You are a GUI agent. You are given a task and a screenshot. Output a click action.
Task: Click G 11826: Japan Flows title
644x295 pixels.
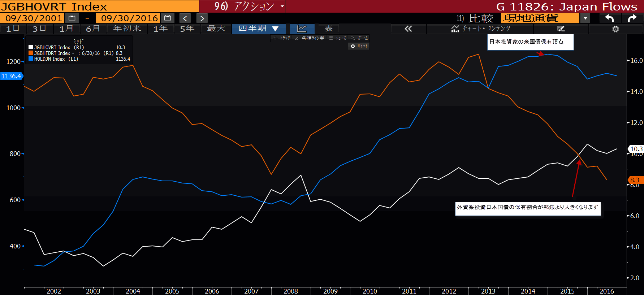[567, 6]
